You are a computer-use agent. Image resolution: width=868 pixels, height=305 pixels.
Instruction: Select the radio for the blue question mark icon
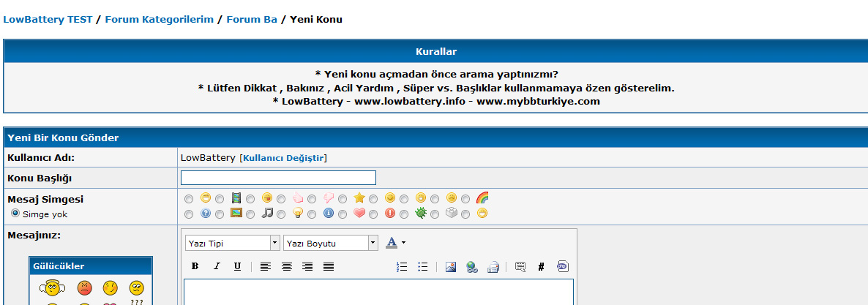click(190, 214)
